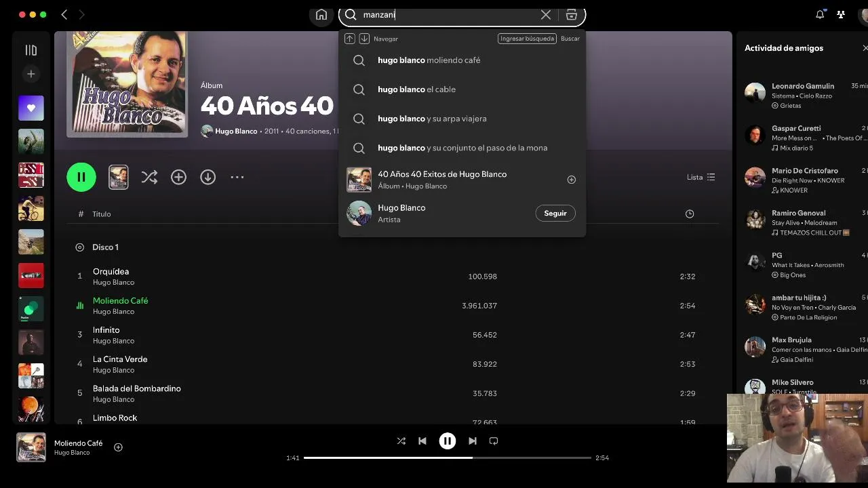This screenshot has width=868, height=488.
Task: Select suggestion hugo blanco moliendo café
Action: tap(462, 60)
